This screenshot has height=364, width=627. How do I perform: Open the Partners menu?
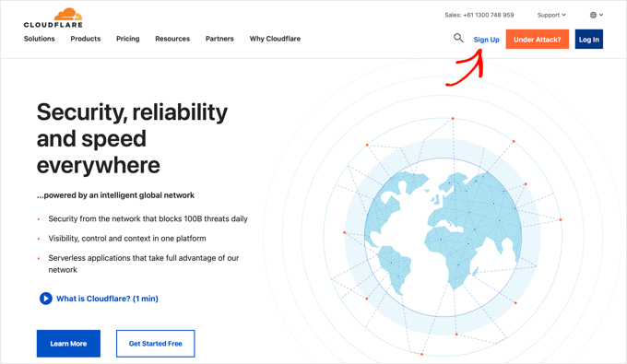(x=219, y=39)
